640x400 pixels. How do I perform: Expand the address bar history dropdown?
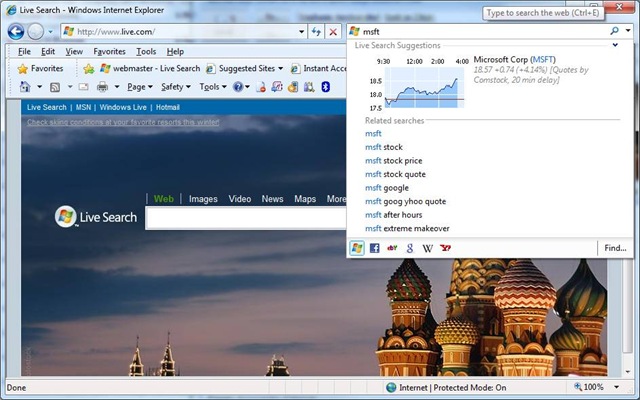click(301, 31)
